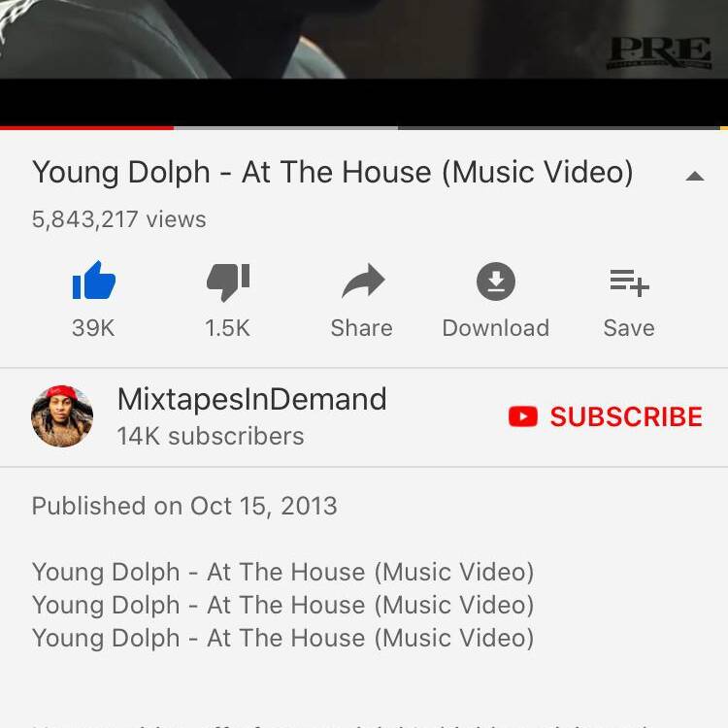Tap the 1.5K dislike count

(227, 328)
